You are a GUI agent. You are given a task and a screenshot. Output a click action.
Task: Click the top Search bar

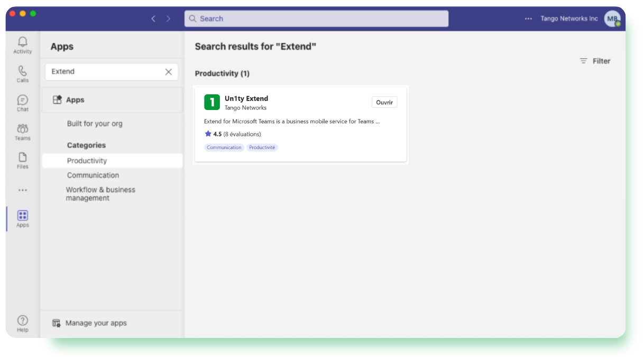[316, 19]
